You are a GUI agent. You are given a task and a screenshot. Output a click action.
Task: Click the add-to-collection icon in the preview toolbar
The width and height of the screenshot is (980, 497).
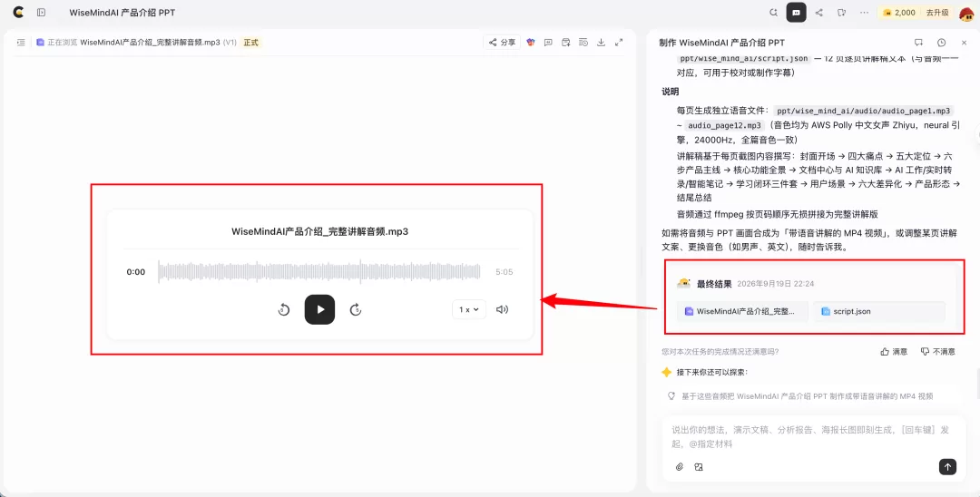[x=565, y=43]
